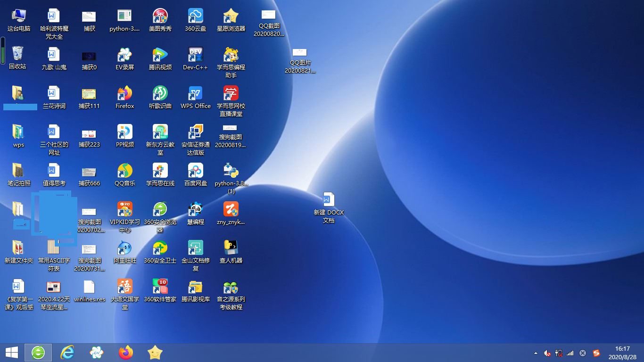Open the 美图秀秀 shortcut

[x=160, y=20]
